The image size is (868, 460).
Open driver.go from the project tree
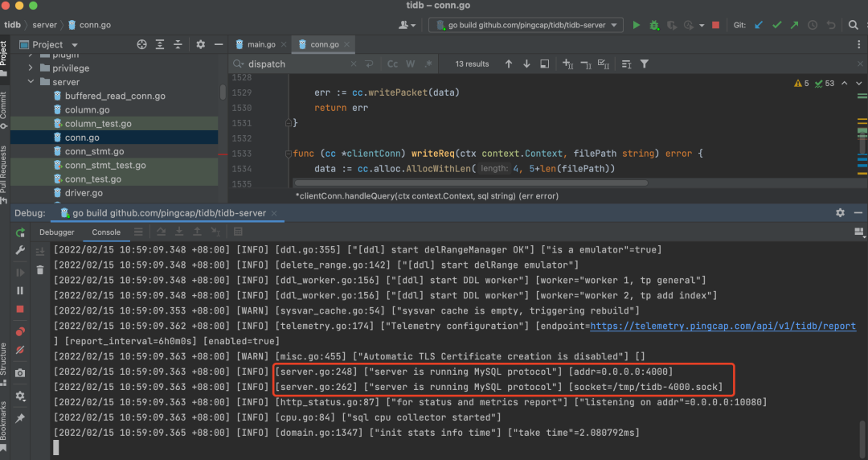point(84,193)
